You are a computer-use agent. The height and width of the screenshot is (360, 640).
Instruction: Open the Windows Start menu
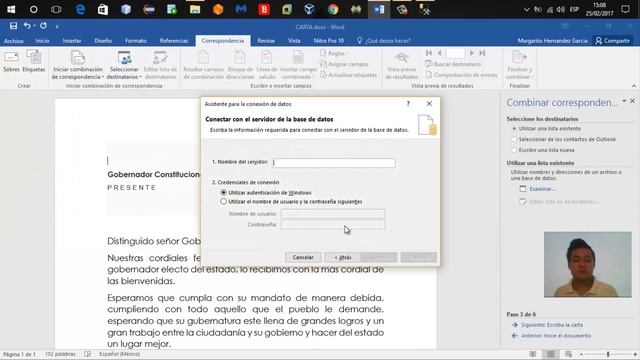(x=11, y=9)
